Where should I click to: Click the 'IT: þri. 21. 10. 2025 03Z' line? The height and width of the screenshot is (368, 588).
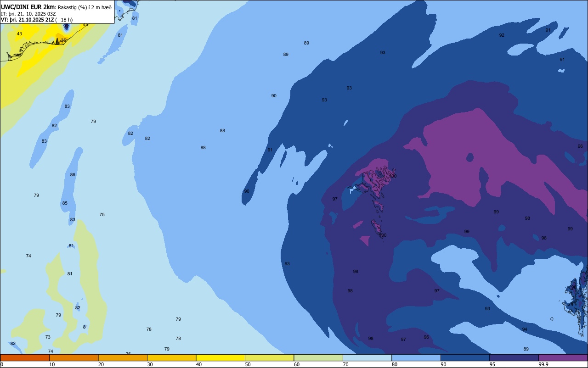tap(28, 14)
